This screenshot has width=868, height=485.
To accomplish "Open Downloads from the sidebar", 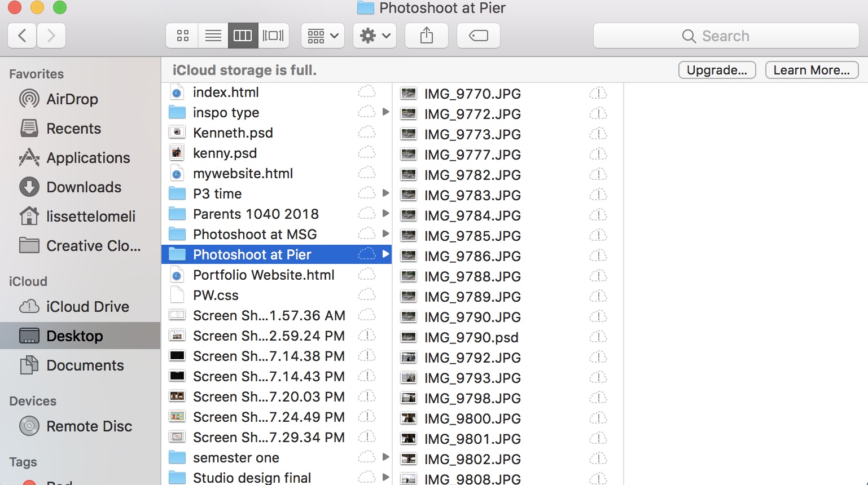I will click(x=84, y=187).
